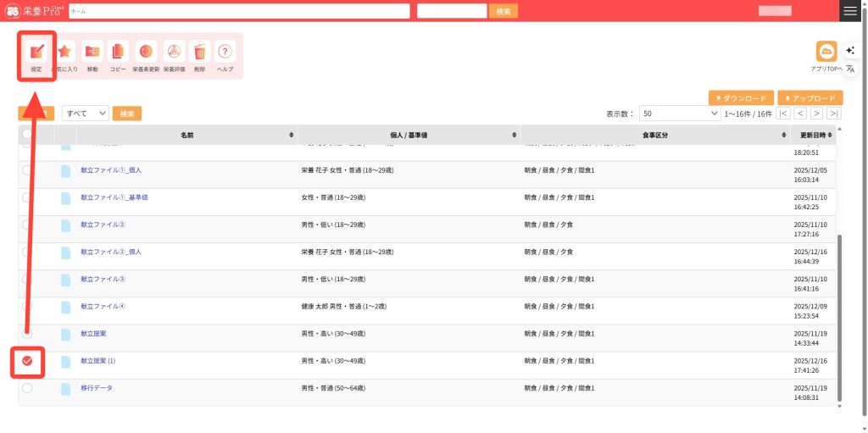
Task: Open the すべて filter dropdown
Action: pos(86,114)
